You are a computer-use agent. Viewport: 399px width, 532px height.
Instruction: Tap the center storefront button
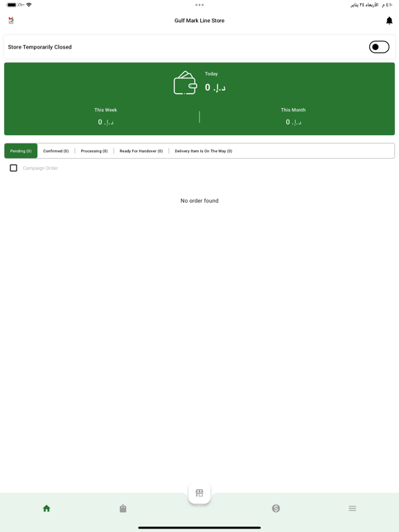[x=199, y=493]
